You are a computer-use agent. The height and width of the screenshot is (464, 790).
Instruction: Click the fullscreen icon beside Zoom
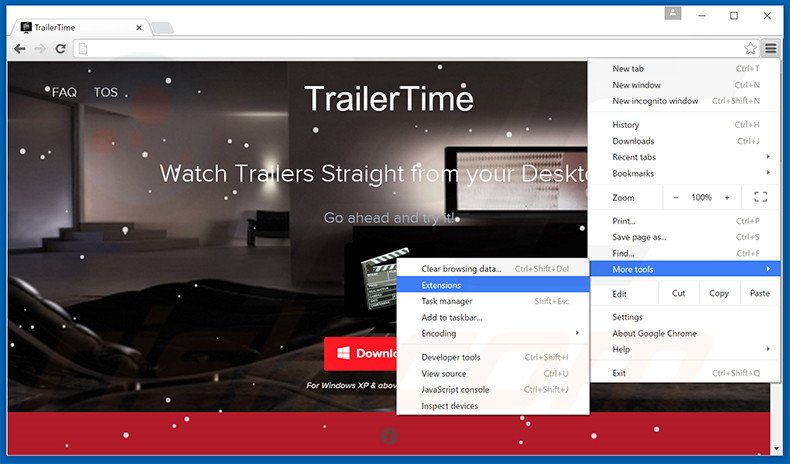pyautogui.click(x=760, y=197)
